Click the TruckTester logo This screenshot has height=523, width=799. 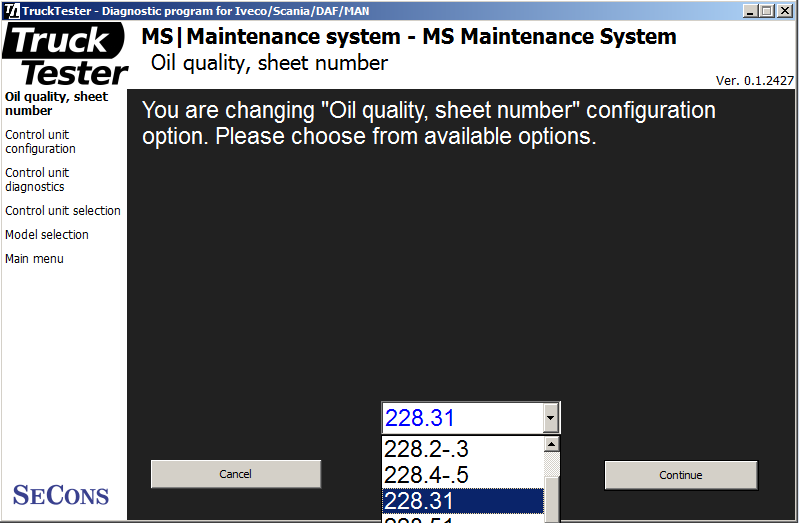(x=65, y=55)
